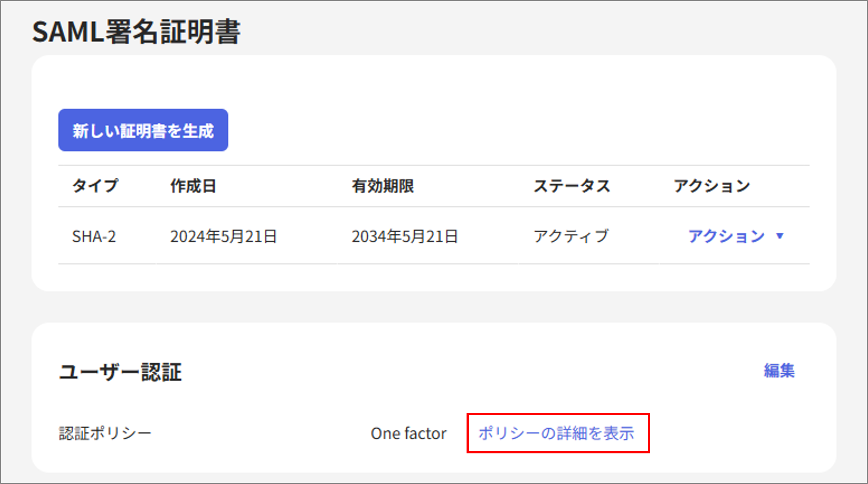868x484 pixels.
Task: Click the タイプ column header
Action: 95,186
